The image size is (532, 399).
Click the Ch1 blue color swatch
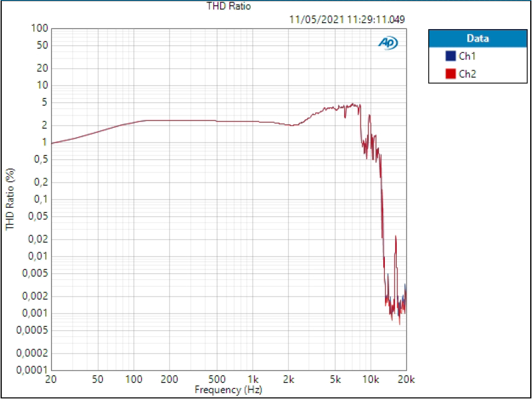[x=450, y=56]
